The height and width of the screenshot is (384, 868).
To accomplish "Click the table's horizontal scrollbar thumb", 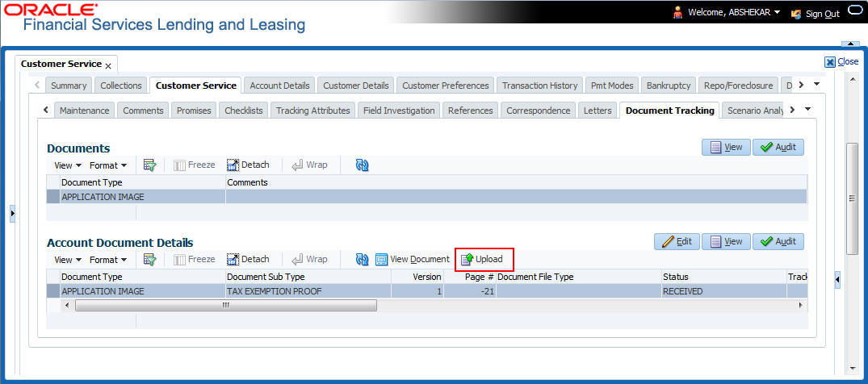I will tap(226, 306).
